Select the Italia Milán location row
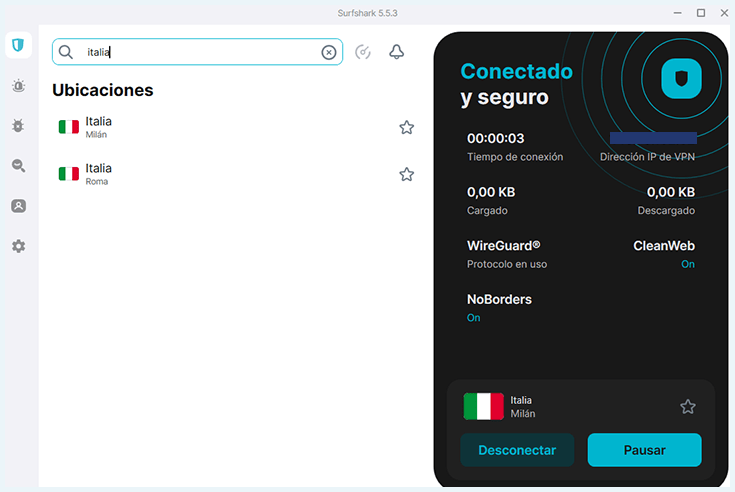The image size is (735, 492). (x=234, y=127)
